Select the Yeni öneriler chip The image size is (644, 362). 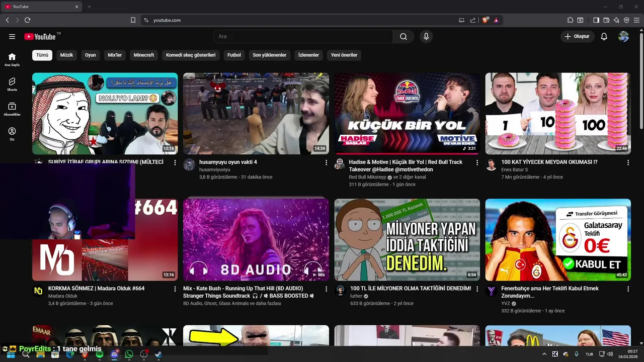point(344,55)
